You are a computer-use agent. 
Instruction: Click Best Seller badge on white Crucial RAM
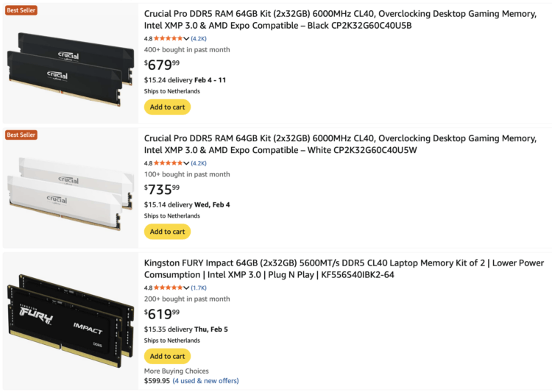21,135
